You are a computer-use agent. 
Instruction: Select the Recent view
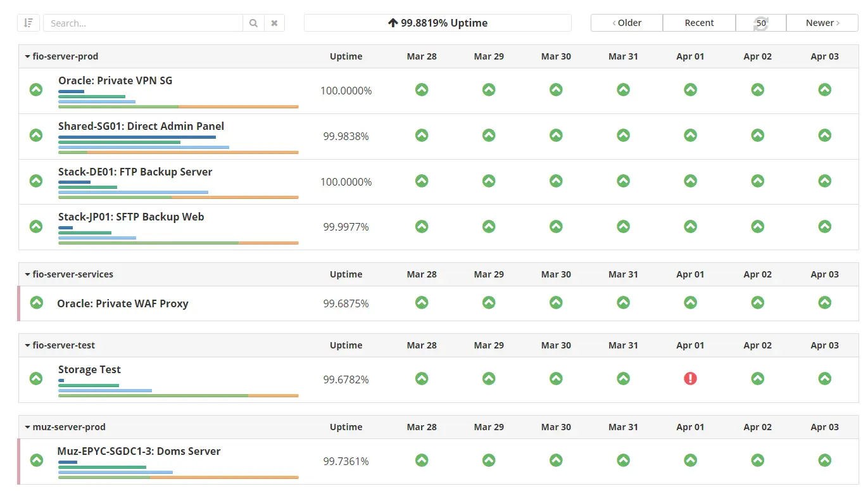[x=699, y=22]
